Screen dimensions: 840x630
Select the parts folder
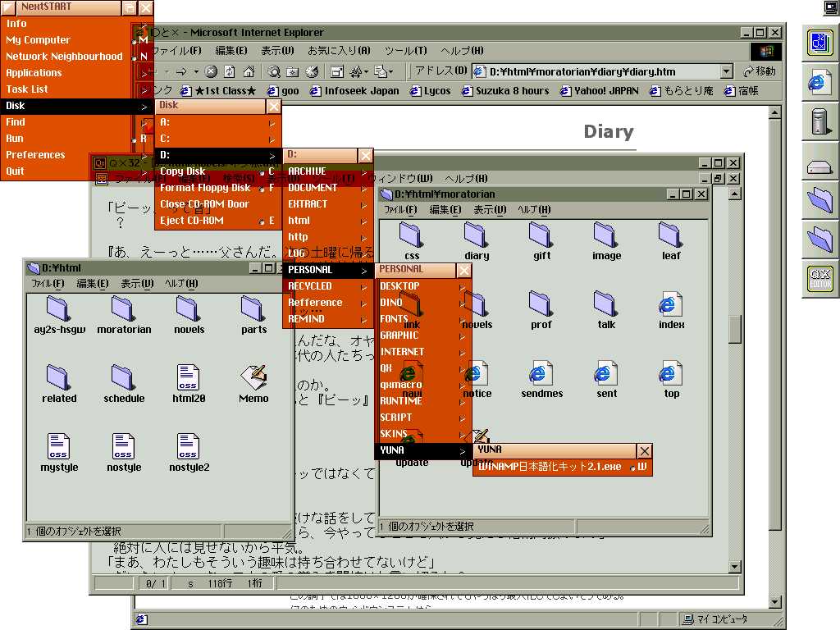(x=253, y=316)
